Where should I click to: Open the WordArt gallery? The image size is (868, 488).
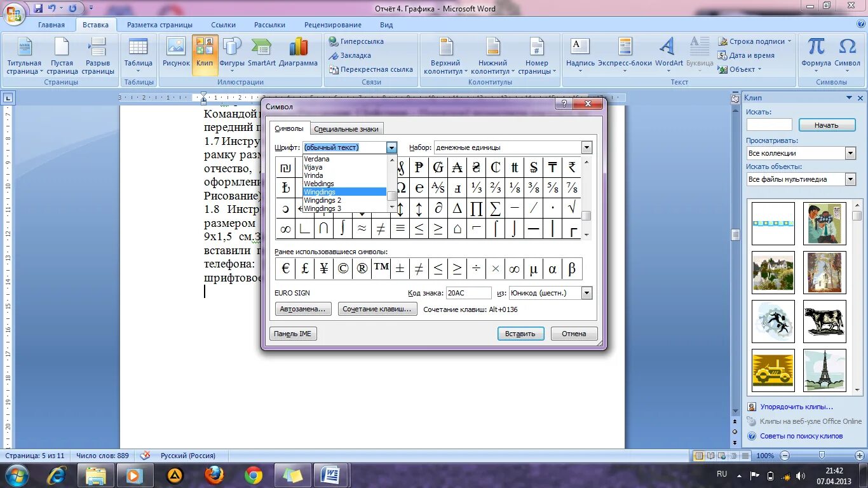(x=668, y=56)
